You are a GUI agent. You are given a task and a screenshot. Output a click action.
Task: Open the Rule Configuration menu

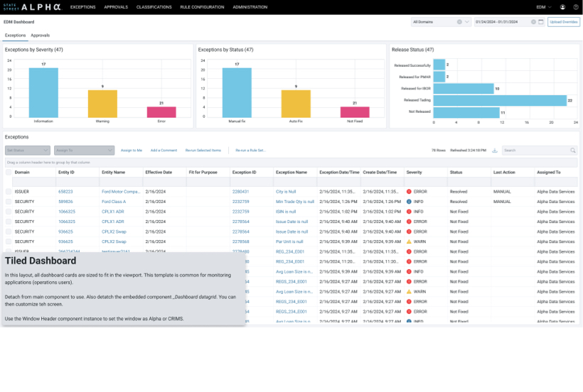[x=203, y=7]
